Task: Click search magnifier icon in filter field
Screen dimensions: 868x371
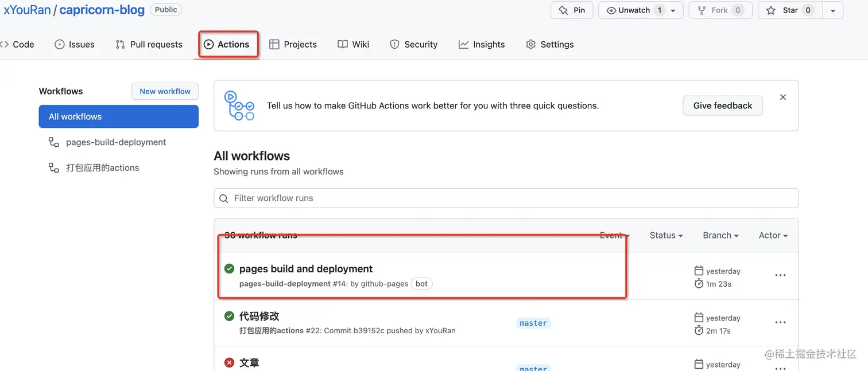Action: click(x=224, y=198)
